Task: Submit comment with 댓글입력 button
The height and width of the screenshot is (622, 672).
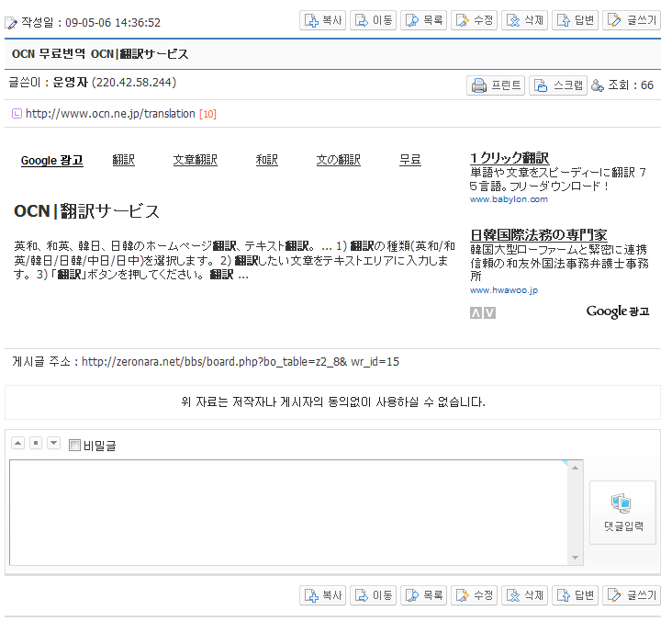Action: tap(622, 512)
